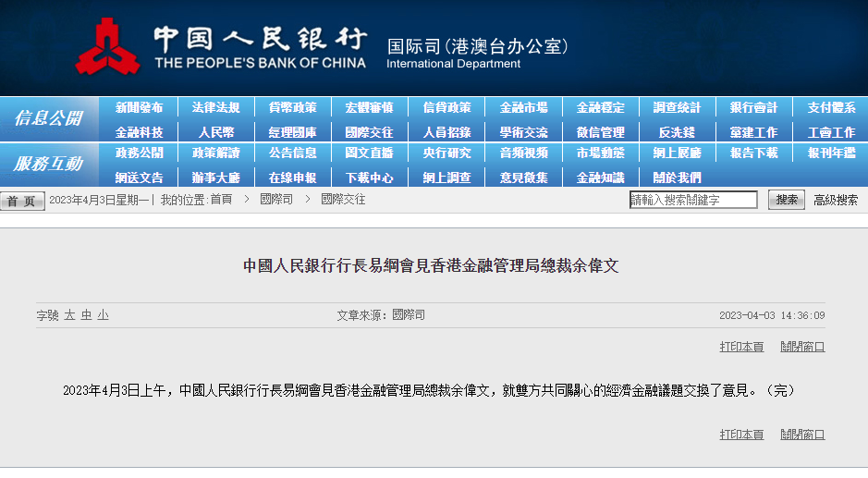Open the 貨幣政策 menu item

coord(293,108)
